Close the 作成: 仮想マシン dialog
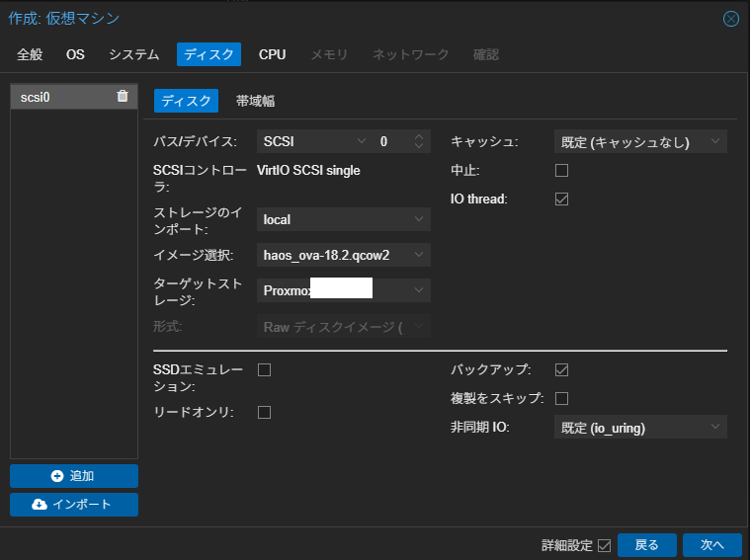 coord(730,19)
